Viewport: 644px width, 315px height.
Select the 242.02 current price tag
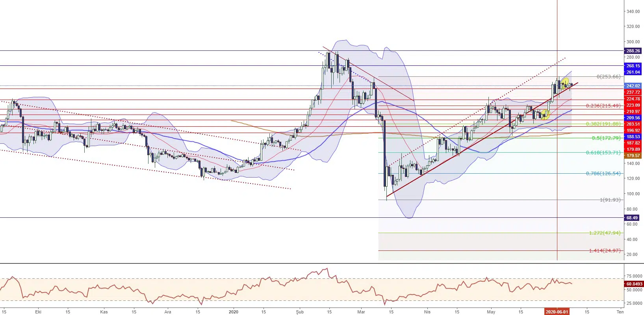coord(633,86)
